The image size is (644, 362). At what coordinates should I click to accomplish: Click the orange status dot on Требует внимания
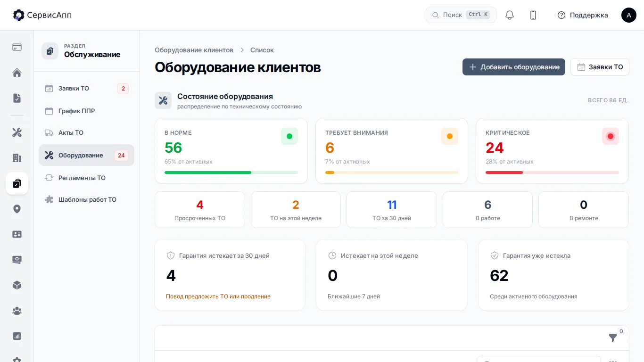(450, 136)
